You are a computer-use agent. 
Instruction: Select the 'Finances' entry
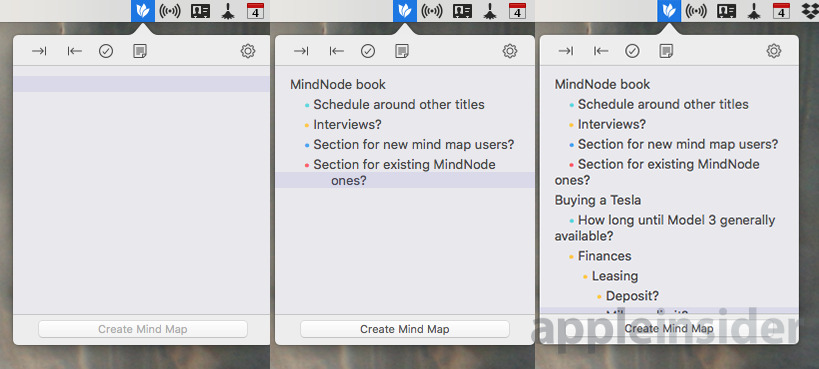click(604, 256)
